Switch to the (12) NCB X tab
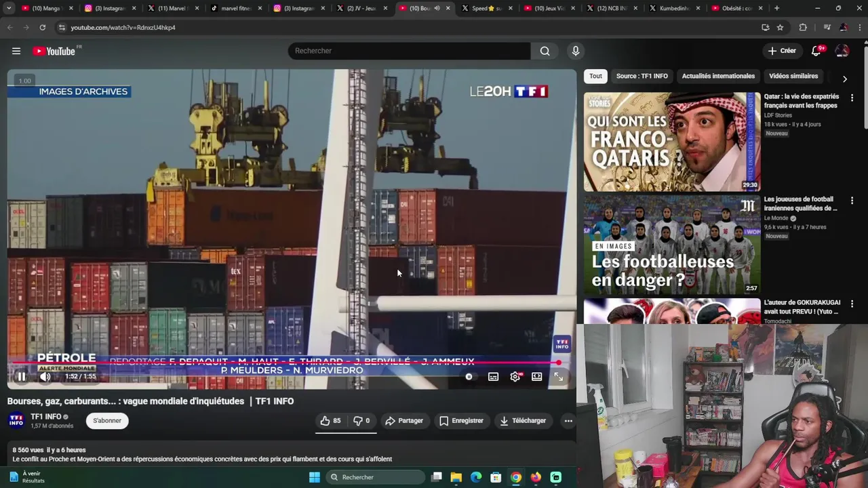 pyautogui.click(x=611, y=8)
